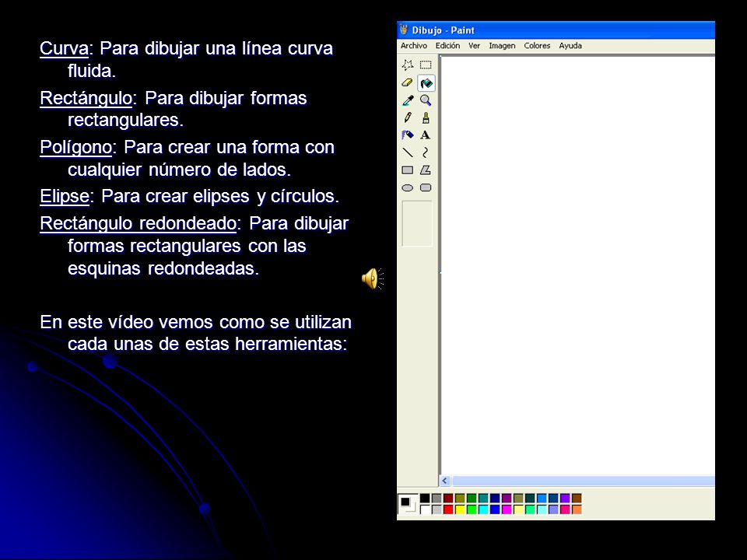747x560 pixels.
Task: Click the underlined word "Curva"
Action: tap(64, 48)
